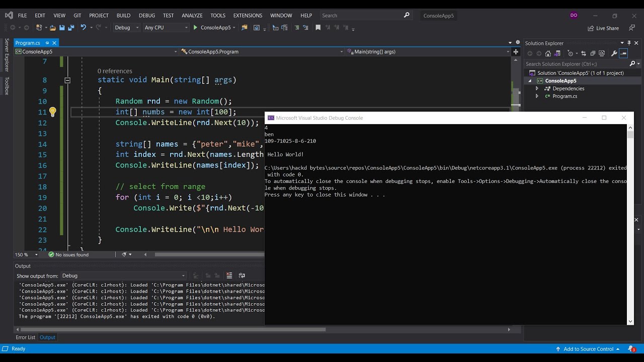Click Collapse All in Solution Explorer toolbar

click(593, 53)
